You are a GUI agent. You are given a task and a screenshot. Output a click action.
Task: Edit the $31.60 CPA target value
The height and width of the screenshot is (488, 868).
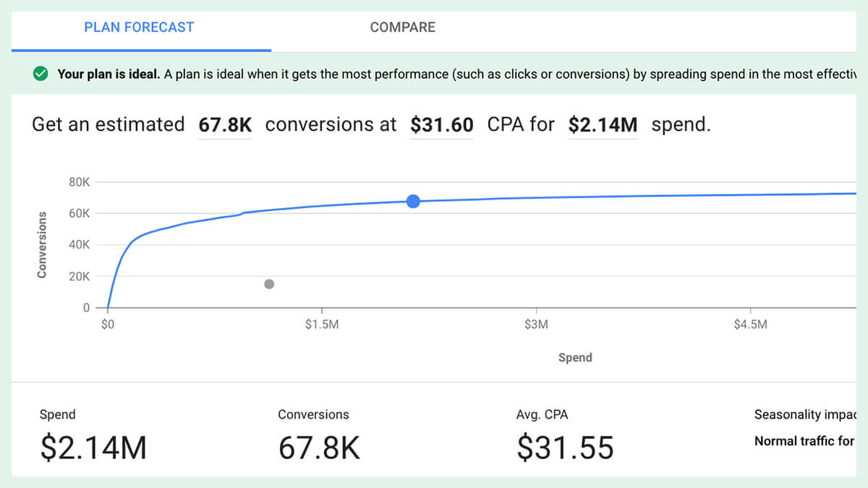[441, 124]
